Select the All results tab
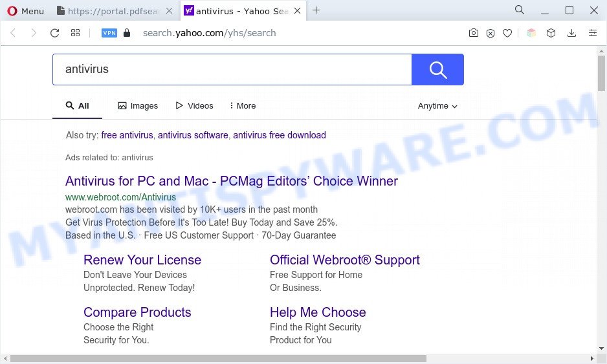Viewport: 607px width, 364px height. click(78, 105)
